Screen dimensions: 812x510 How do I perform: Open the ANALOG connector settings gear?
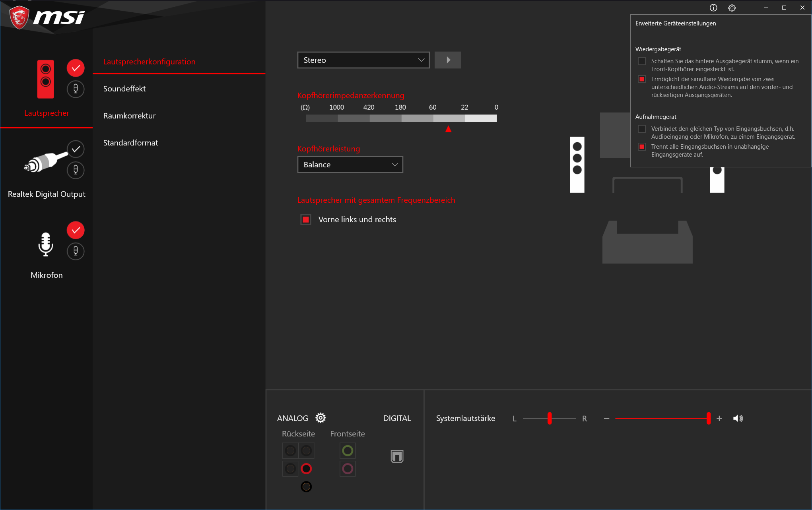pyautogui.click(x=321, y=418)
